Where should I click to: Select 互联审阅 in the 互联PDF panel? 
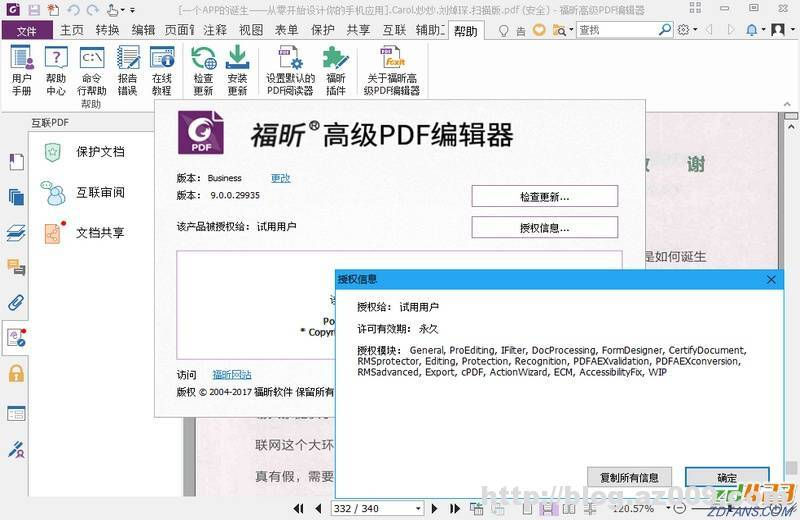[84, 192]
